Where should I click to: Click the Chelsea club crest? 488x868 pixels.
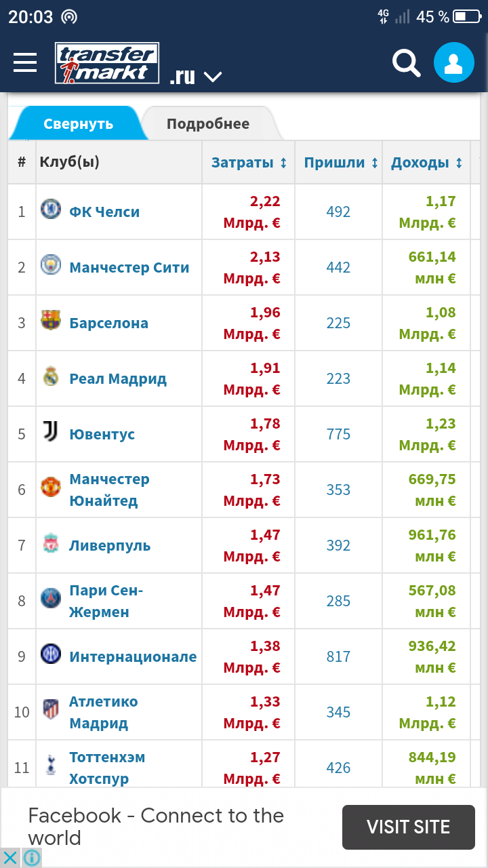pos(51,210)
